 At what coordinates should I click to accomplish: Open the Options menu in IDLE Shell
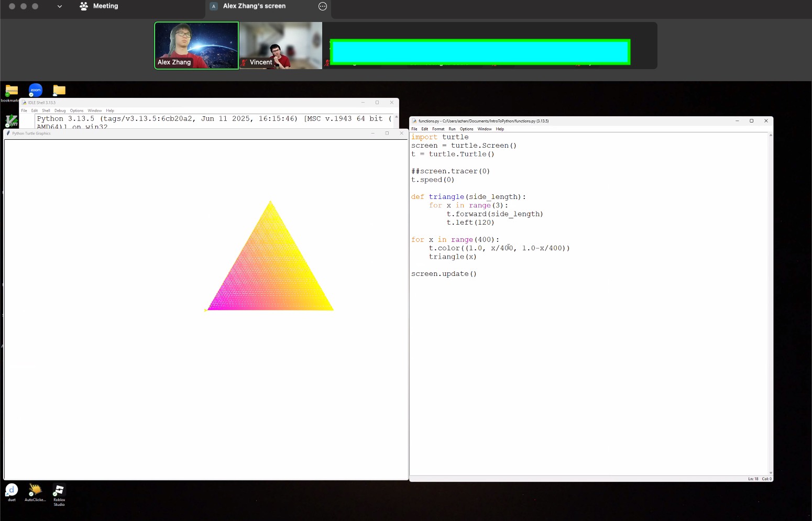77,110
